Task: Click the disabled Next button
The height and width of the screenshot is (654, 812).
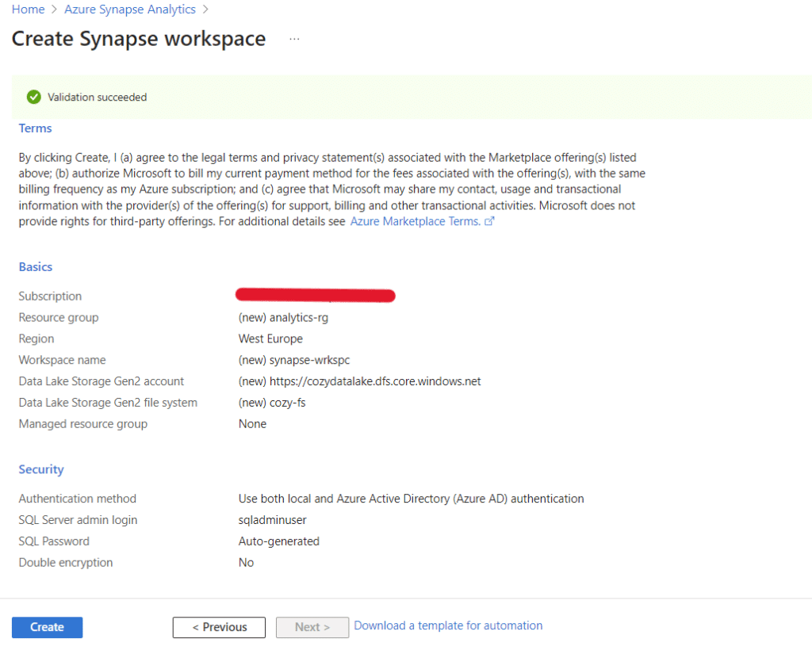Action: pyautogui.click(x=312, y=627)
